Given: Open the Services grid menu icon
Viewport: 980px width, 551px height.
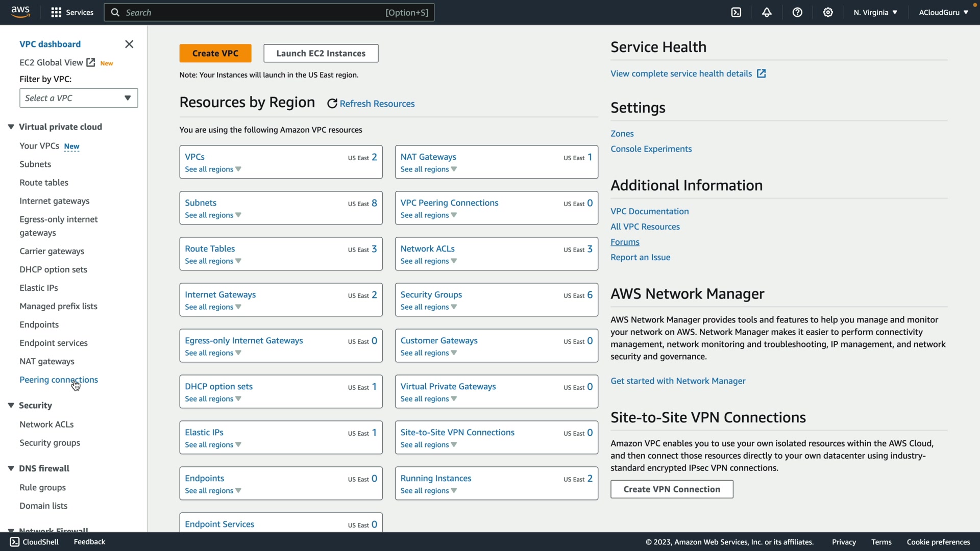Looking at the screenshot, I should tap(56, 12).
